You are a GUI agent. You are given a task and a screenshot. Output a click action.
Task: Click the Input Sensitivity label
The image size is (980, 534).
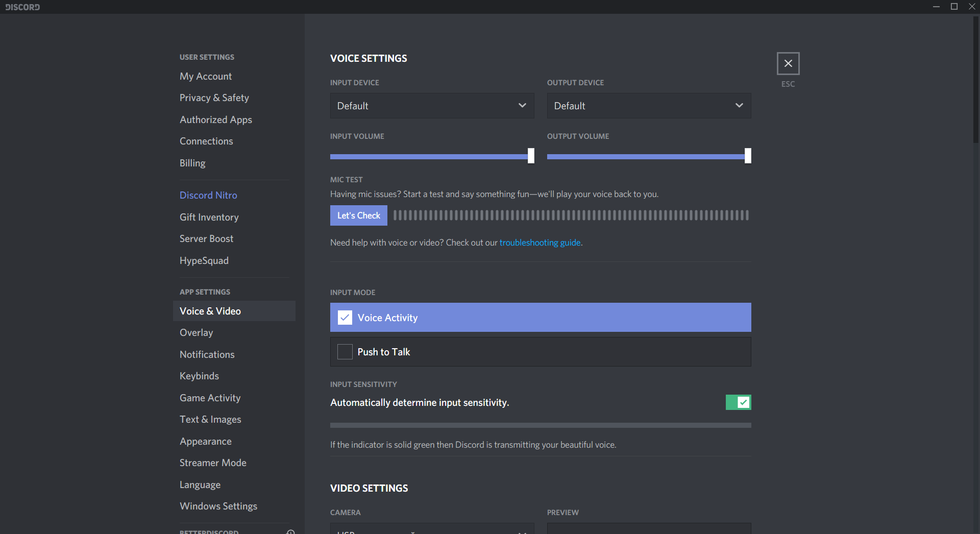click(x=363, y=384)
